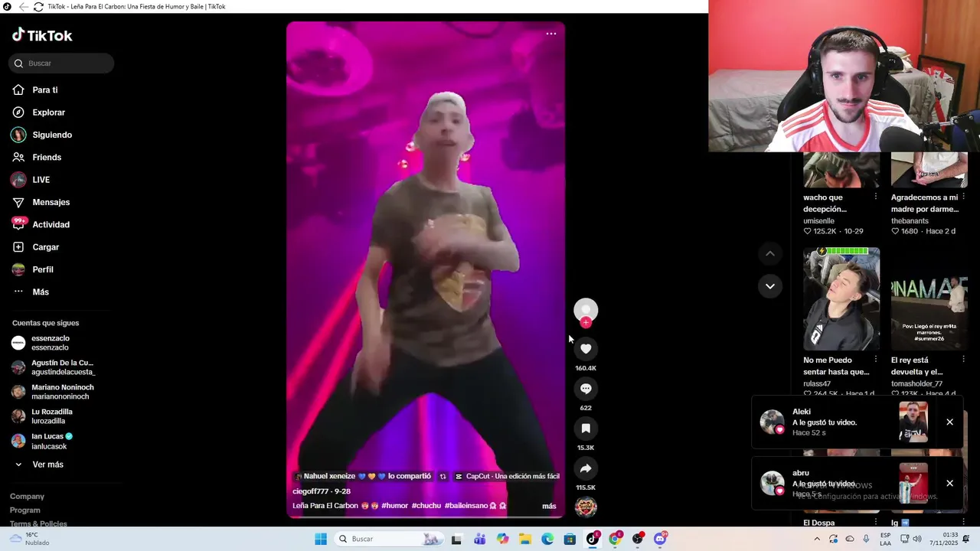Save the video with the bookmark icon
This screenshot has width=980, height=551.
pyautogui.click(x=586, y=429)
